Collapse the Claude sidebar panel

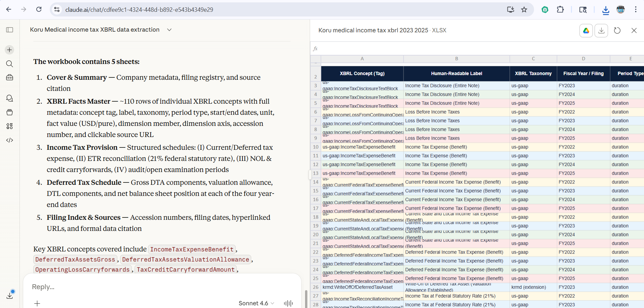(9, 30)
